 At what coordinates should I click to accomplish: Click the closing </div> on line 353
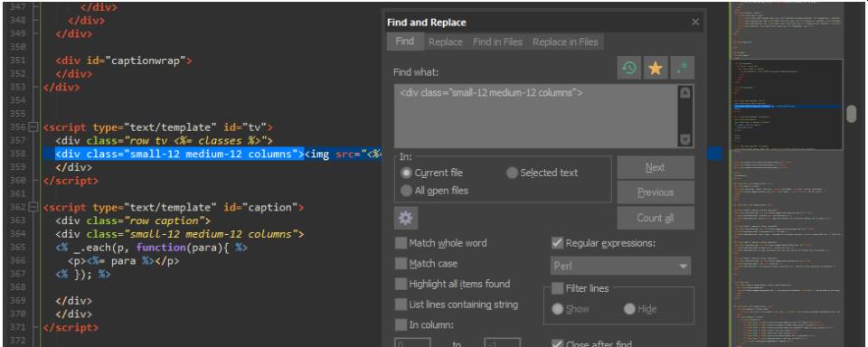61,87
